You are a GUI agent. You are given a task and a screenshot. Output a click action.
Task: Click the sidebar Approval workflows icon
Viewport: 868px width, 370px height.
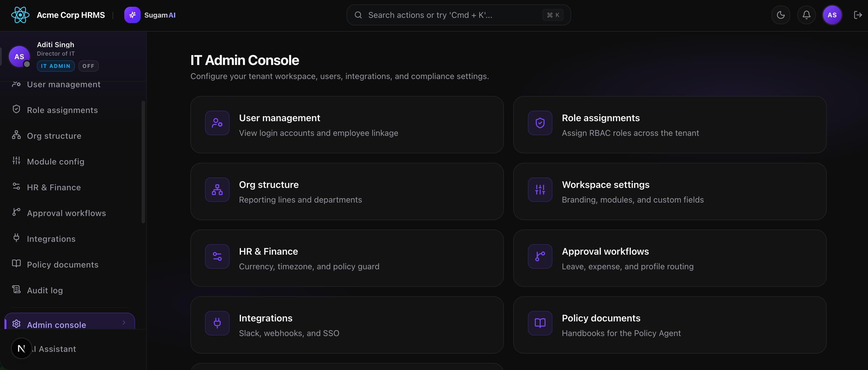tap(16, 212)
